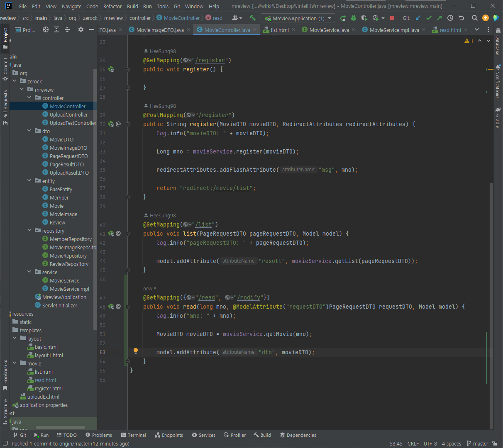This screenshot has height=448, width=503.
Task: Open Notifications tool window
Action: pyautogui.click(x=498, y=81)
